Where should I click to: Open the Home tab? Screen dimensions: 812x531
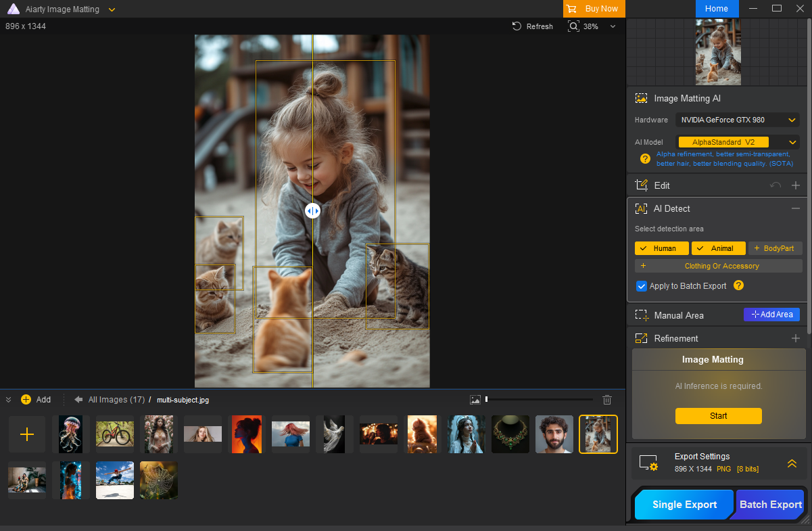tap(717, 9)
